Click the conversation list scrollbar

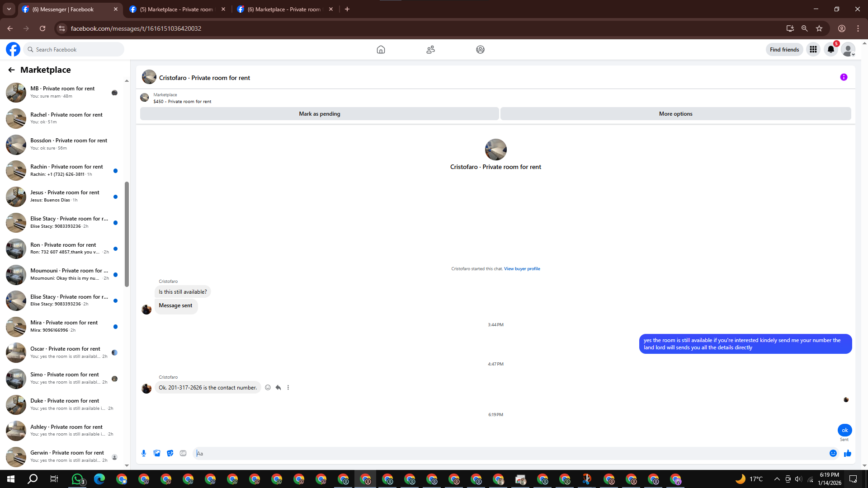coord(127,234)
